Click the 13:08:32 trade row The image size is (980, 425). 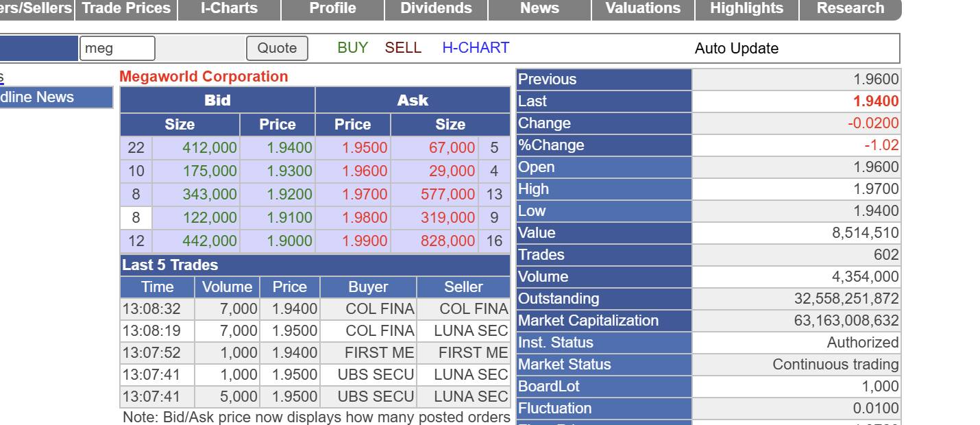pos(151,309)
